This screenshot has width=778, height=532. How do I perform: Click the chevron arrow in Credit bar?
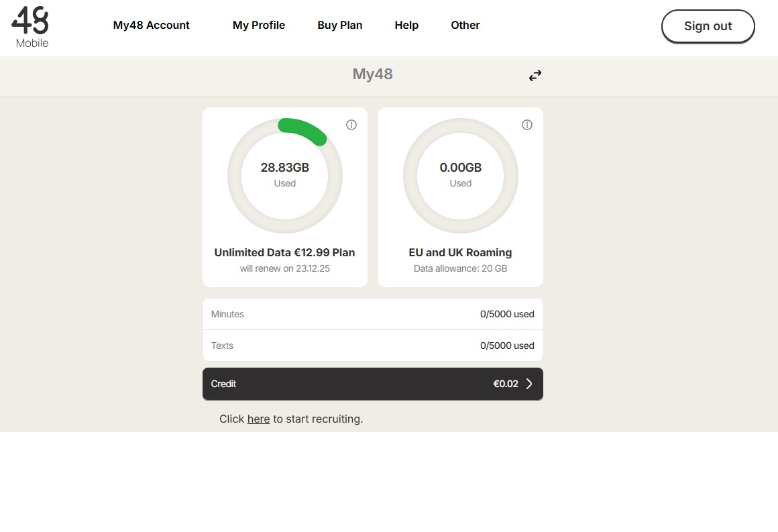(x=529, y=384)
